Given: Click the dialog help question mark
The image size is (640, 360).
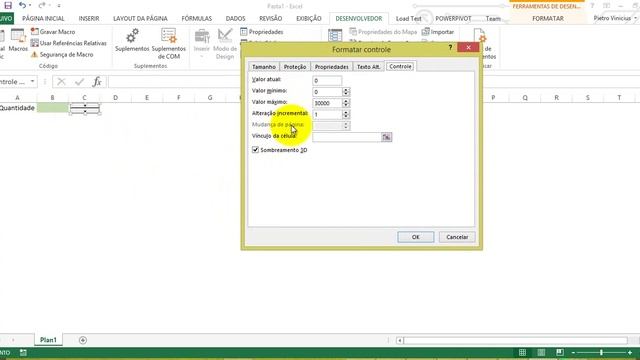Looking at the screenshot, I should (x=450, y=47).
